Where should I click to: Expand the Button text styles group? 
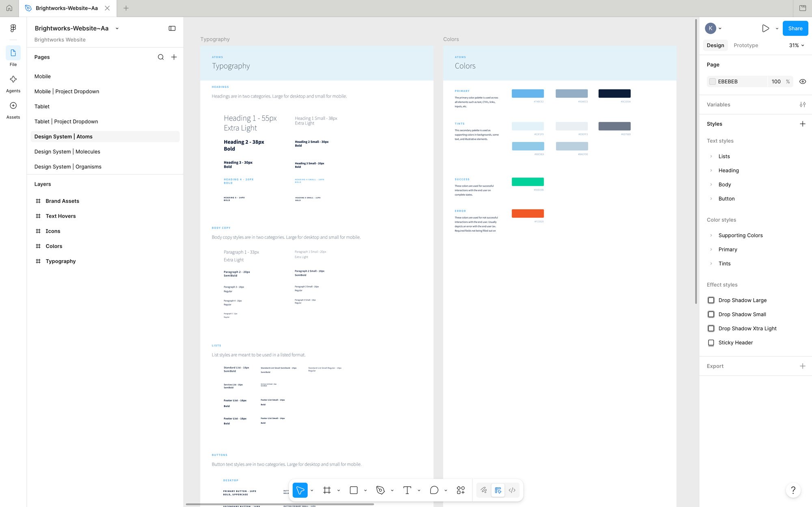point(711,199)
